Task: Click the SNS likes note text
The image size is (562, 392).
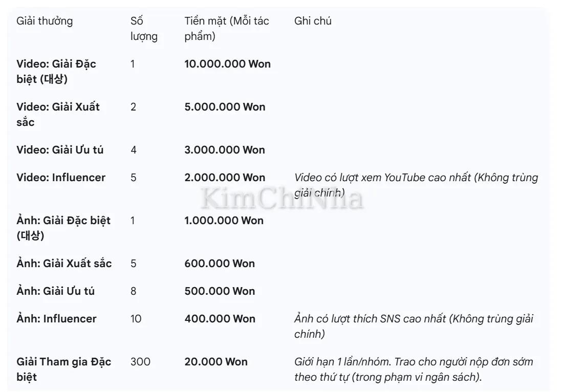Action: [414, 326]
